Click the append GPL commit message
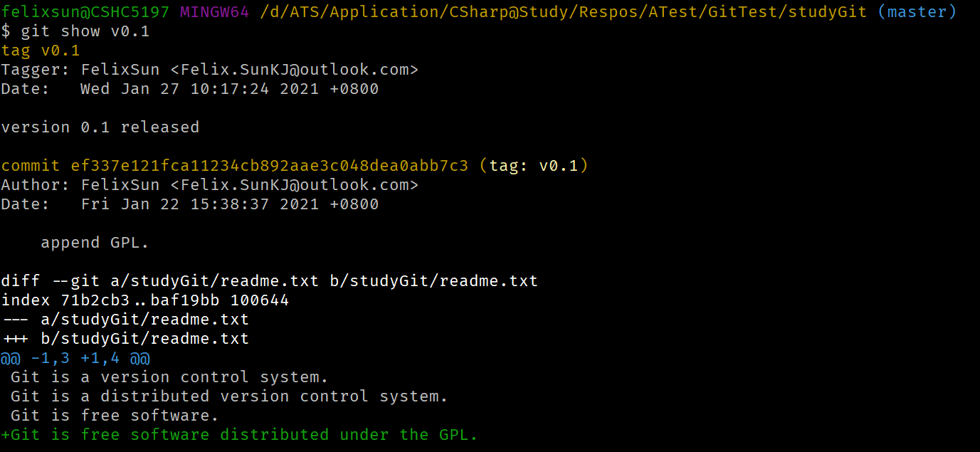The height and width of the screenshot is (452, 980). 95,243
